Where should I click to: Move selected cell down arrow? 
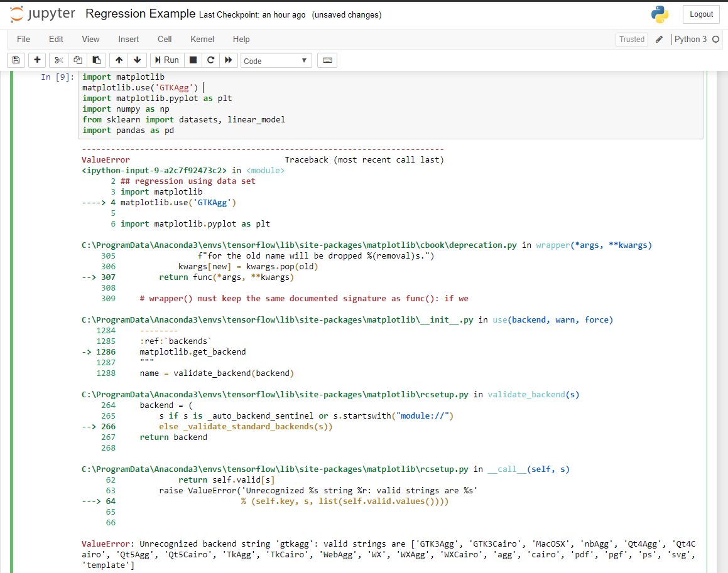138,60
